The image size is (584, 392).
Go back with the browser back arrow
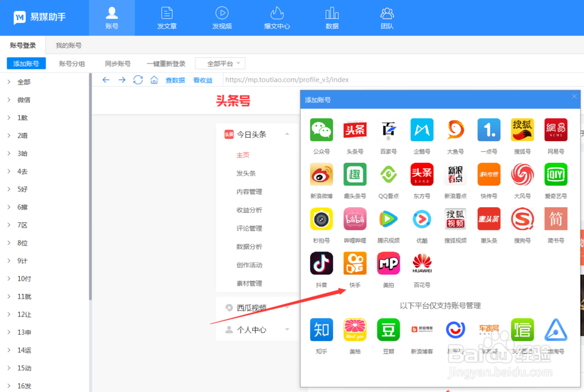[x=106, y=79]
